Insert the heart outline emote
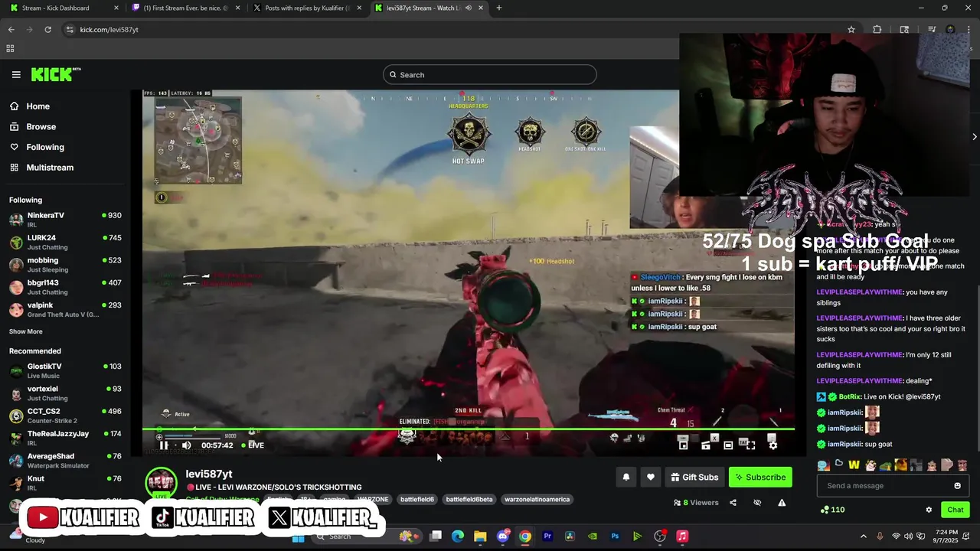 click(838, 464)
